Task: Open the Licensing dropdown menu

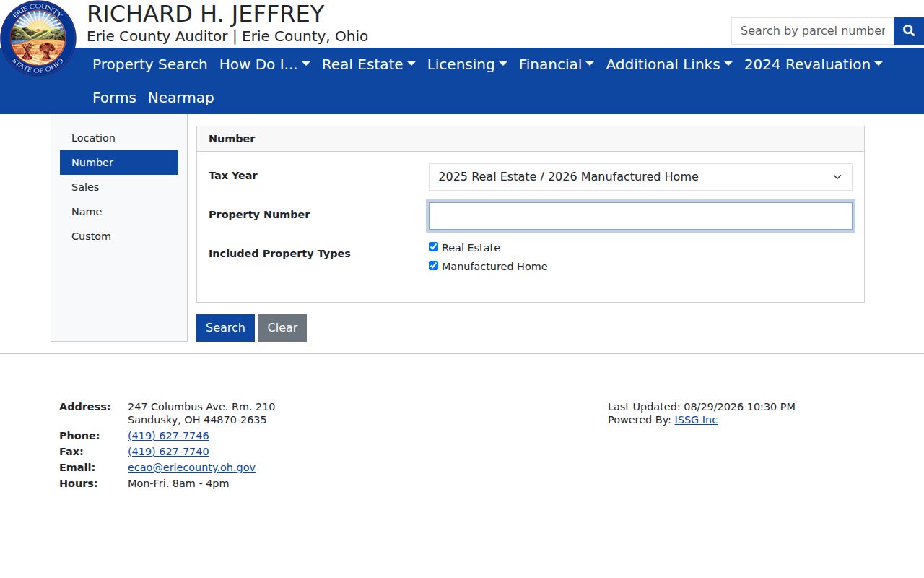Action: coord(467,64)
